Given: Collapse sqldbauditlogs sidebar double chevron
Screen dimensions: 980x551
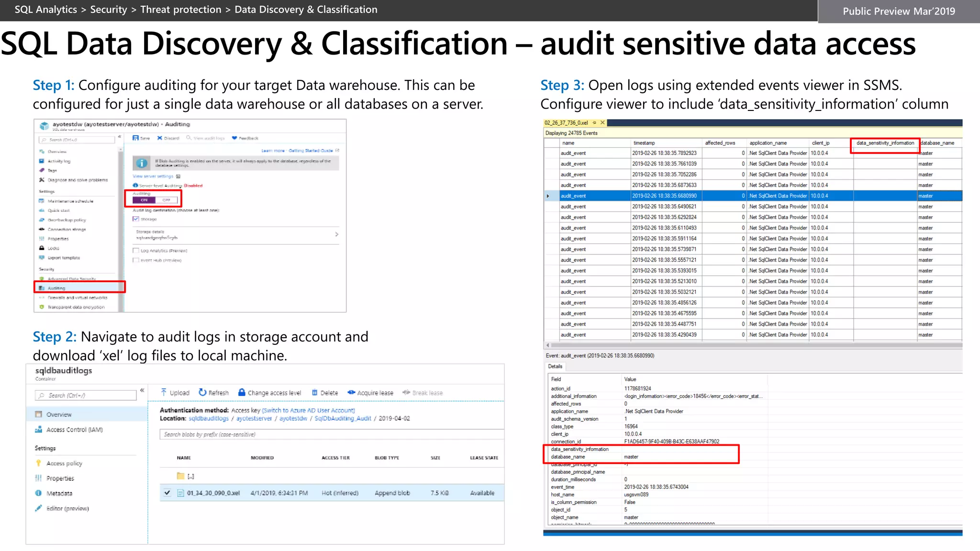Looking at the screenshot, I should [142, 390].
